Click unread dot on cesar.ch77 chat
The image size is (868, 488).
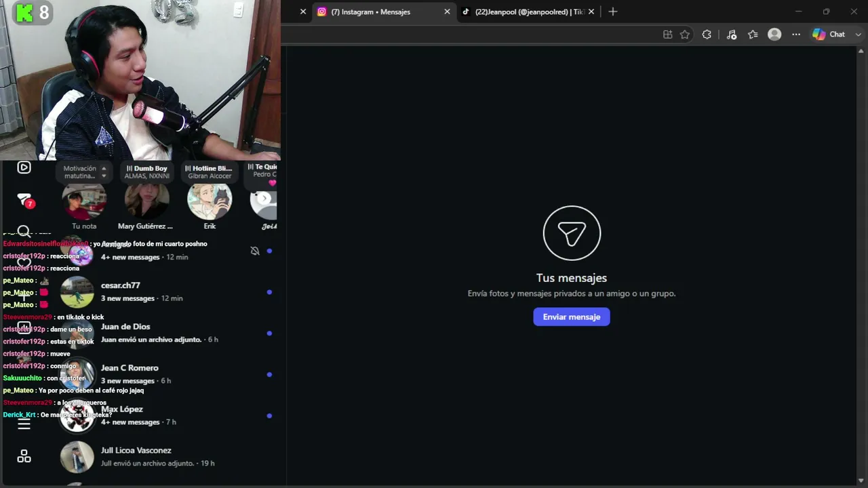click(269, 292)
